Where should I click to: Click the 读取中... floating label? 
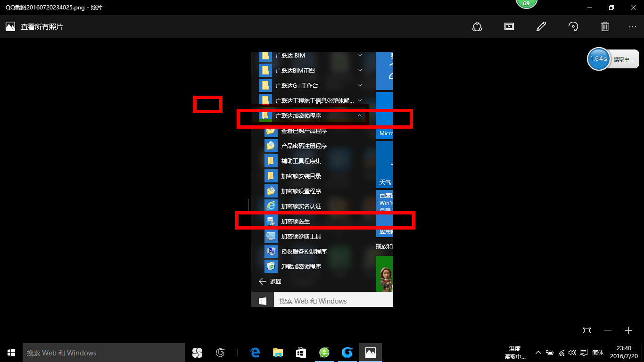pos(624,60)
